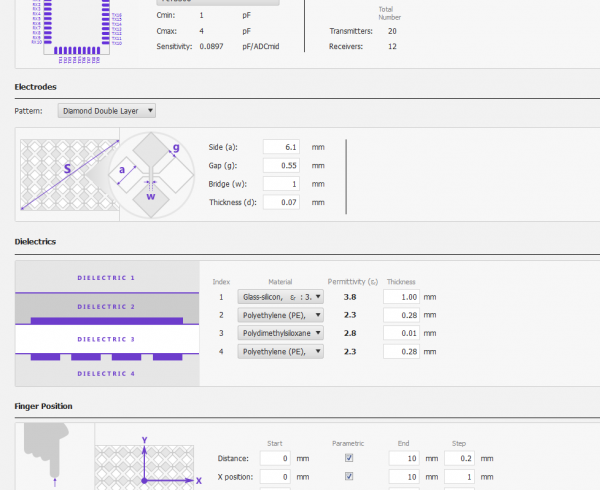
Task: Open Dielectric 3 Polydimethylsiloxane material dropdown
Action: click(280, 333)
